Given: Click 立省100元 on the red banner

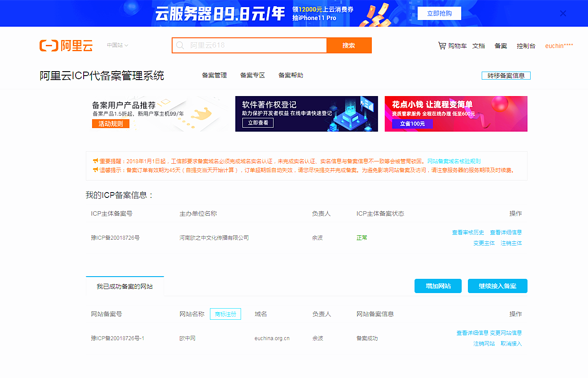Looking at the screenshot, I should 412,124.
